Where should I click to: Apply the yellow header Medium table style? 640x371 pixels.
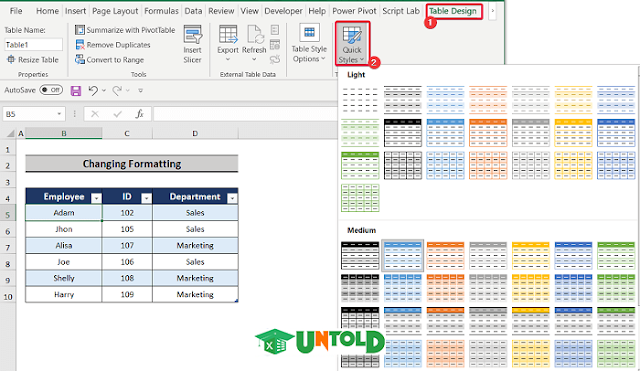(531, 255)
